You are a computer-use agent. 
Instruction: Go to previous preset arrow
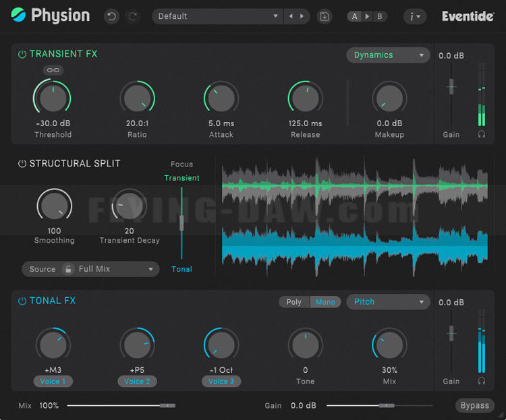(291, 16)
